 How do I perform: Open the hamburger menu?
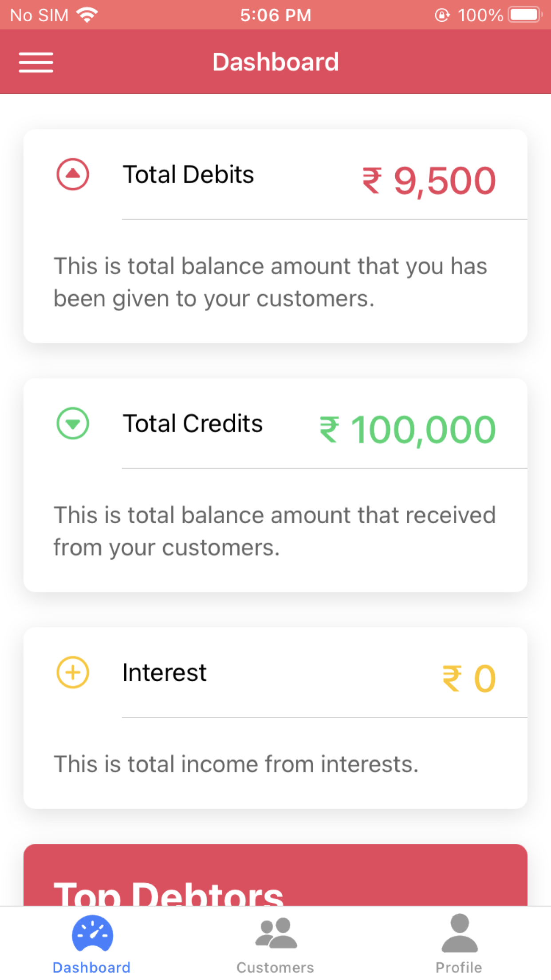click(x=36, y=62)
